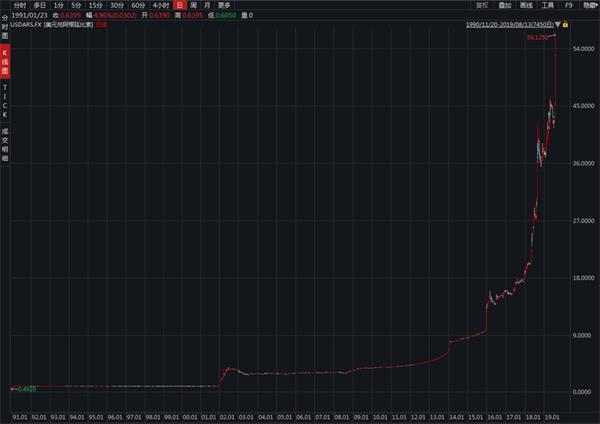
Task: Click the 91.01 time axis label
Action: (20, 417)
